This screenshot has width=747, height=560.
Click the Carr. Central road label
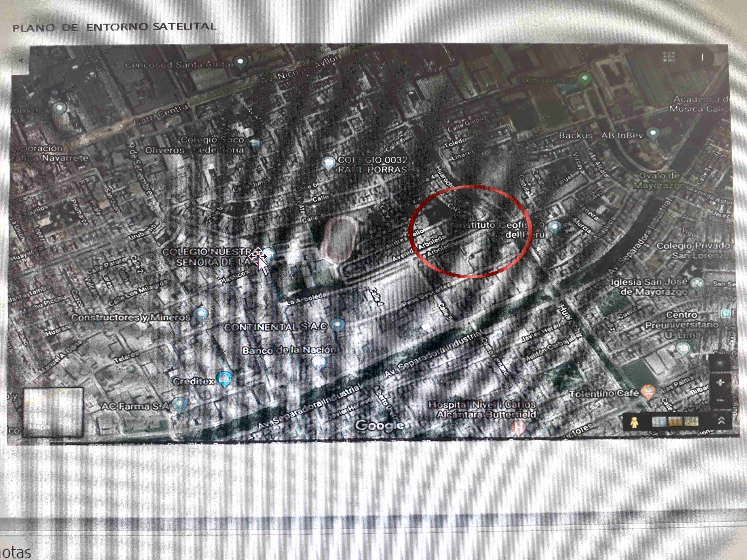pyautogui.click(x=163, y=115)
